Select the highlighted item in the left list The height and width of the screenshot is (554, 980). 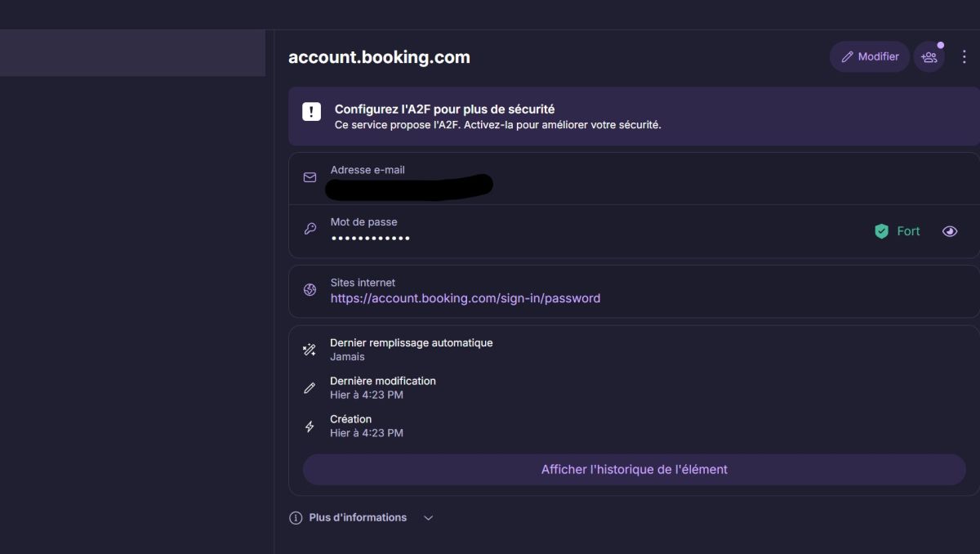pos(132,53)
